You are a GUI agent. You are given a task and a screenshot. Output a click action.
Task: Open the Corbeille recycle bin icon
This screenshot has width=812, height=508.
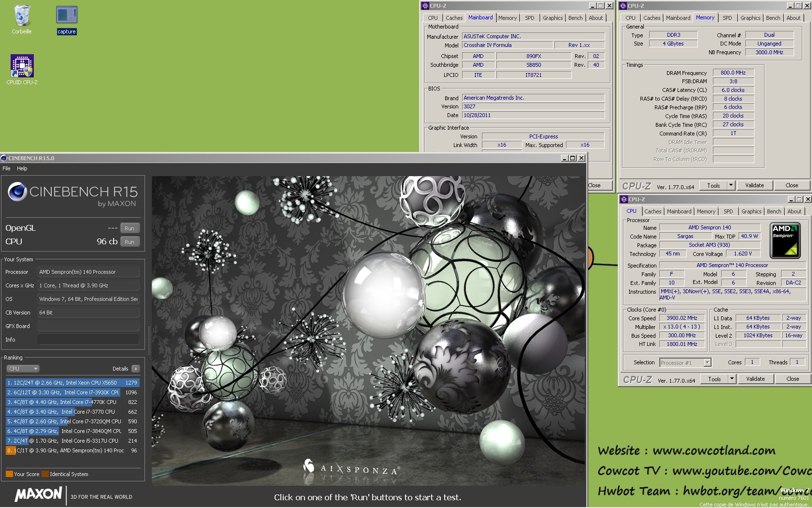[22, 19]
